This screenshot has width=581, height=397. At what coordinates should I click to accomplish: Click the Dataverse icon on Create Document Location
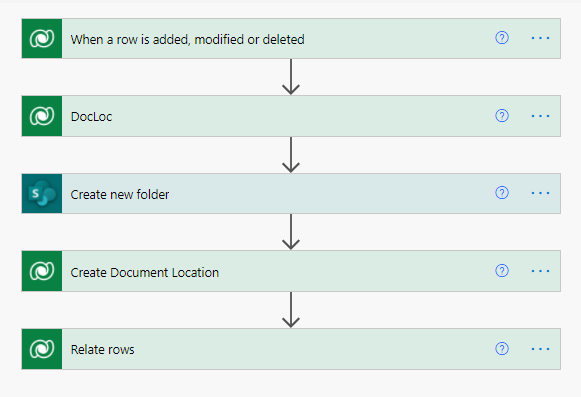(42, 271)
